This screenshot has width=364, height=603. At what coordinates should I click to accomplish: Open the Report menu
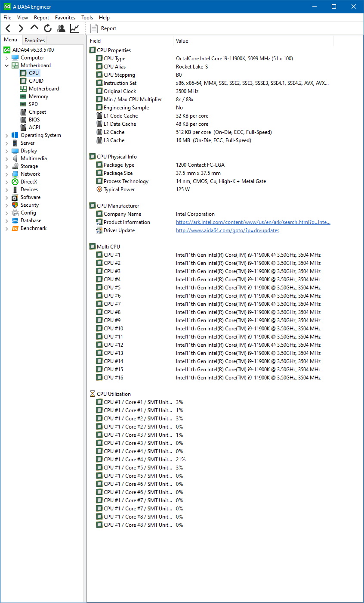(42, 18)
